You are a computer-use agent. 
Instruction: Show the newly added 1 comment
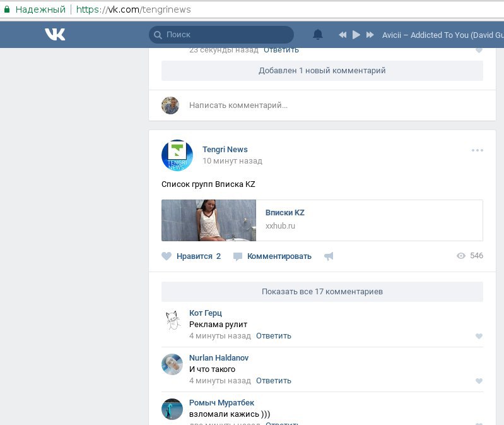[x=322, y=71]
